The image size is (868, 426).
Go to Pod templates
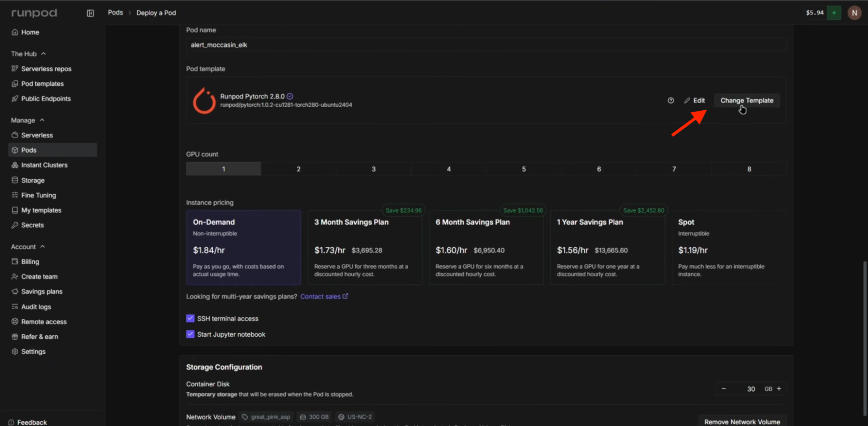pyautogui.click(x=42, y=84)
